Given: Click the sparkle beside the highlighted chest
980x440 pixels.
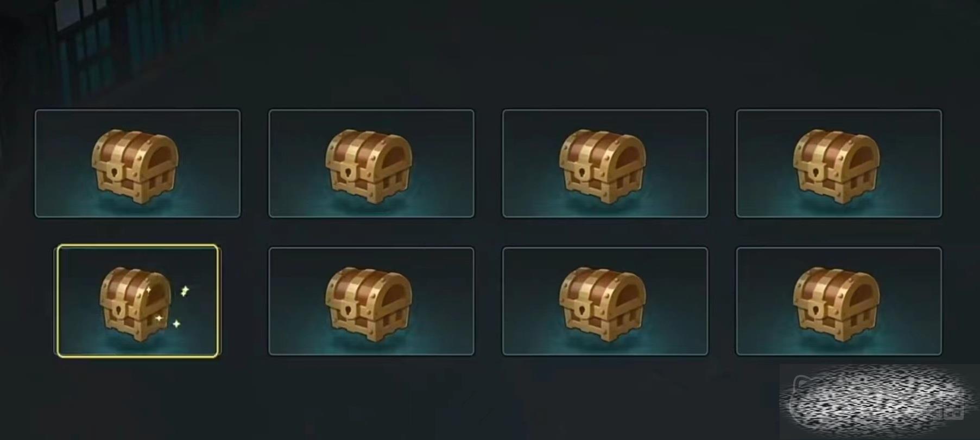Looking at the screenshot, I should pyautogui.click(x=185, y=291).
